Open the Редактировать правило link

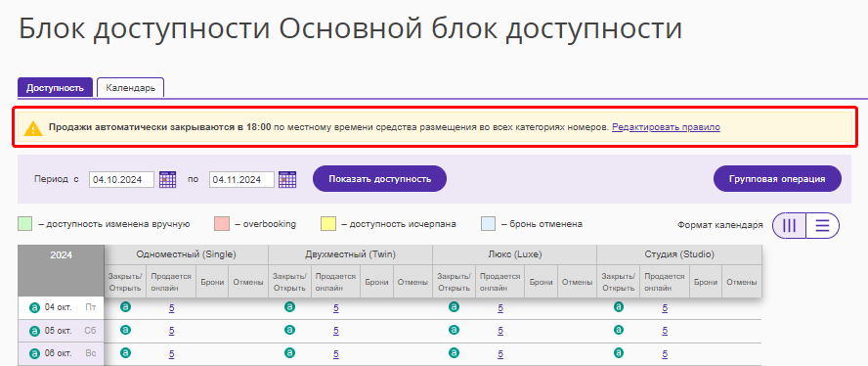[666, 127]
